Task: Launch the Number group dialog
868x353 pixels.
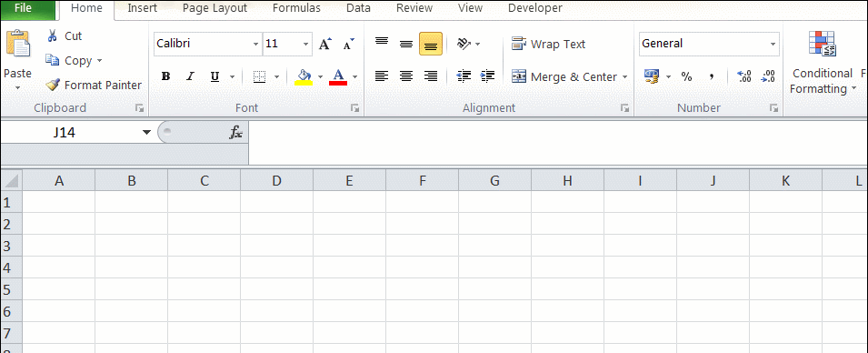Action: coord(773,108)
